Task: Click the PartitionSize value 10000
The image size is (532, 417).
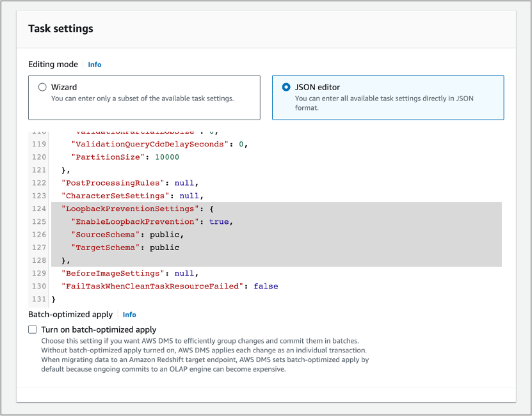Action: click(166, 157)
